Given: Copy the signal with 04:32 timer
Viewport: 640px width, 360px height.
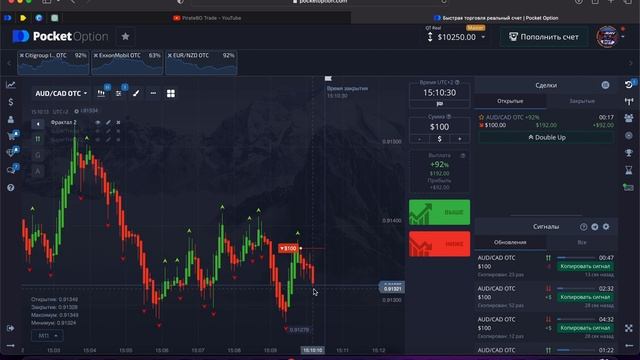Looking at the screenshot, I should pos(585,328).
